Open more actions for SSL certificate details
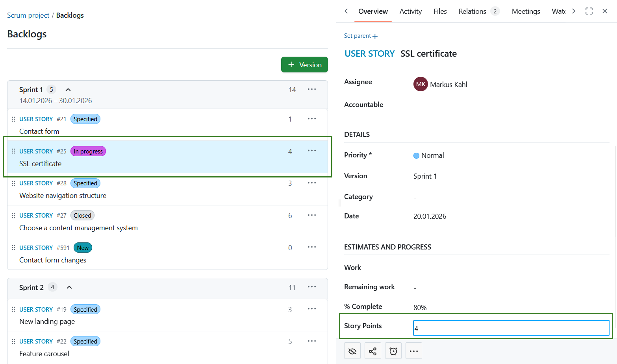Image resolution: width=617 pixels, height=364 pixels. point(413,350)
